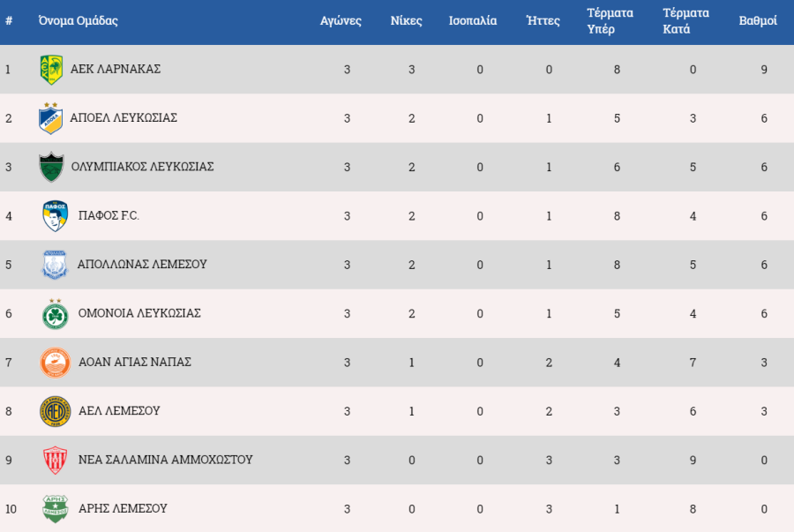Select Omonoia Lefkosias points value 6
The image size is (794, 532).
coord(764,314)
